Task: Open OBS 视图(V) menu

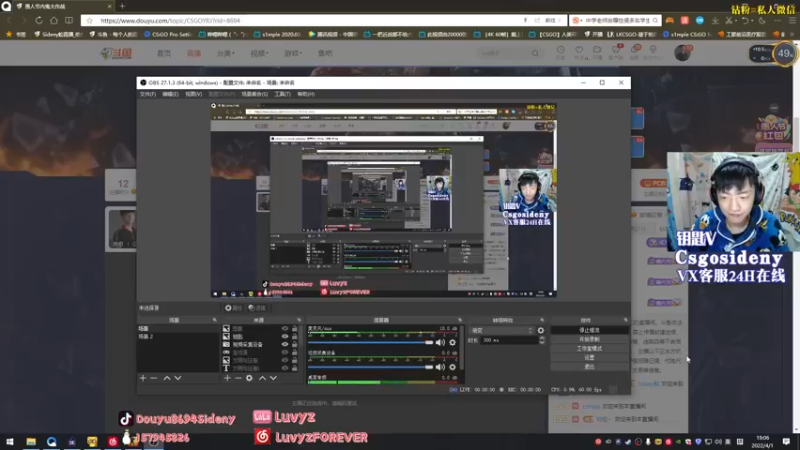Action: pyautogui.click(x=193, y=94)
